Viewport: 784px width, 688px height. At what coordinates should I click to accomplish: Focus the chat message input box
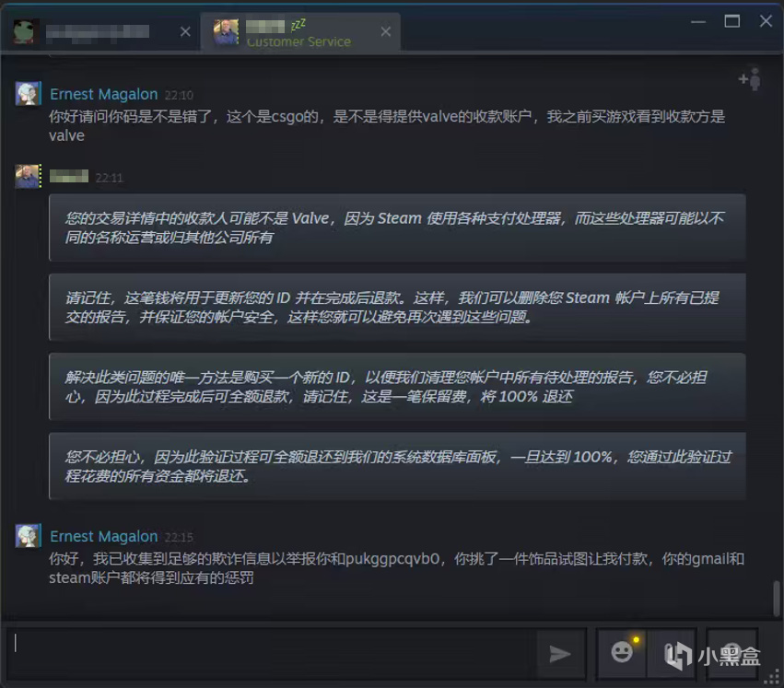pos(270,654)
